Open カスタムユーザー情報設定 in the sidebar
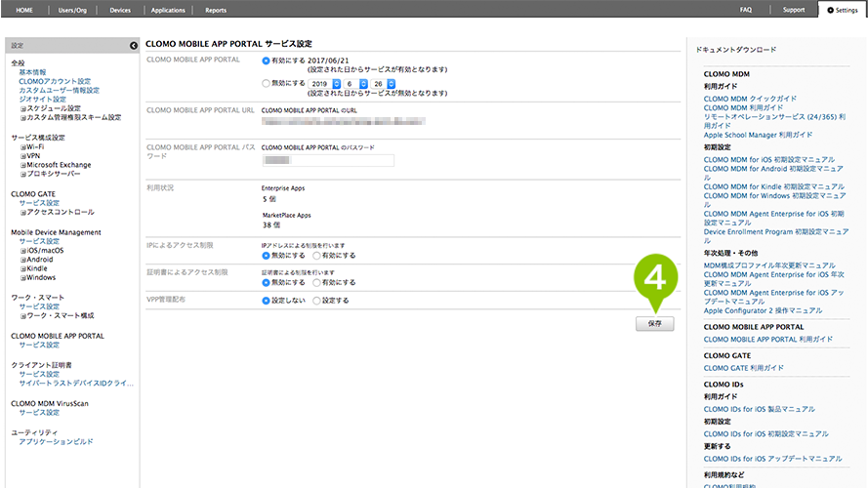The width and height of the screenshot is (868, 488). click(60, 90)
